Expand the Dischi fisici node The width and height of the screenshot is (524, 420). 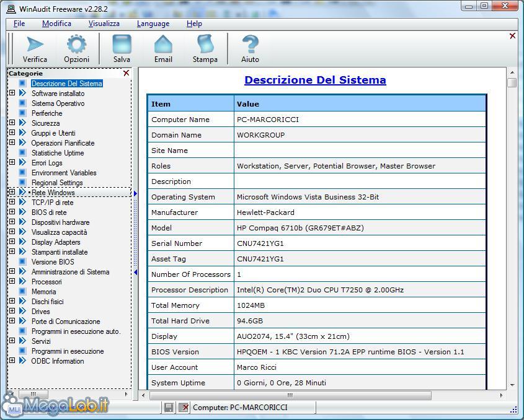click(x=12, y=301)
